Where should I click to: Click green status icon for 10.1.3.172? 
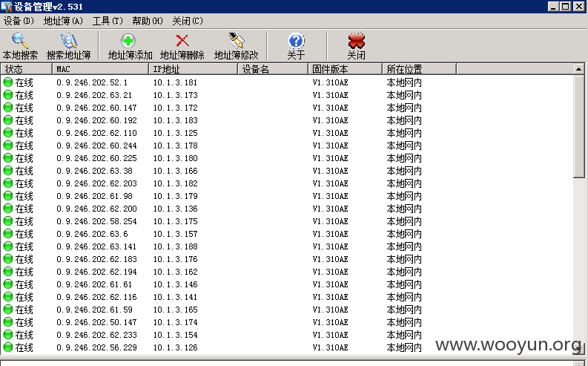8,108
